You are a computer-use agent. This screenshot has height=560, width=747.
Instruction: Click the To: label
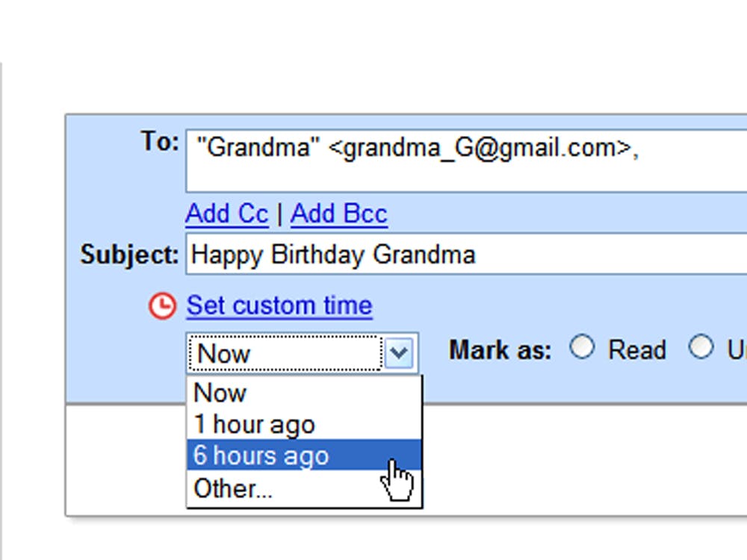pos(160,141)
